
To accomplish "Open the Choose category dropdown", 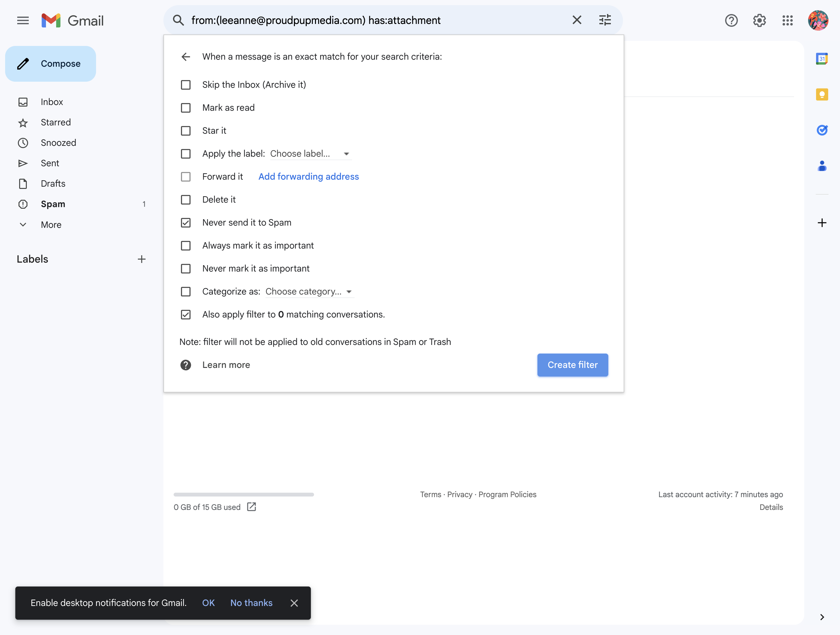I will click(x=310, y=292).
